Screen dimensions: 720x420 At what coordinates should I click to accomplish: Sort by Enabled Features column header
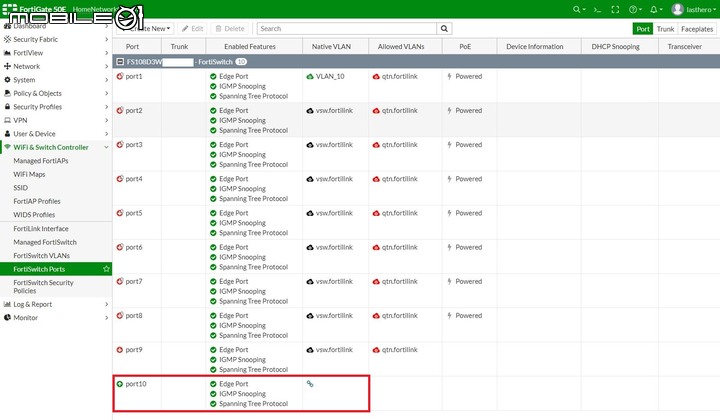(250, 46)
